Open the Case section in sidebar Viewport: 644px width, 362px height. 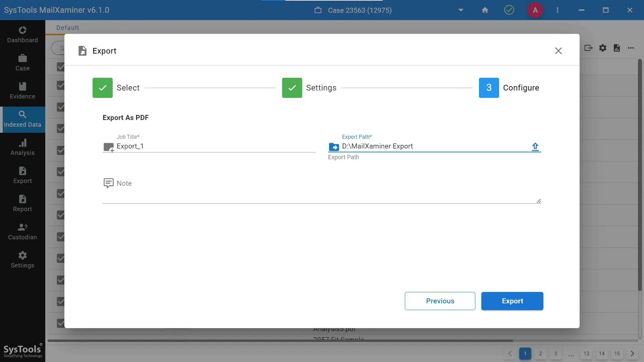pyautogui.click(x=22, y=63)
